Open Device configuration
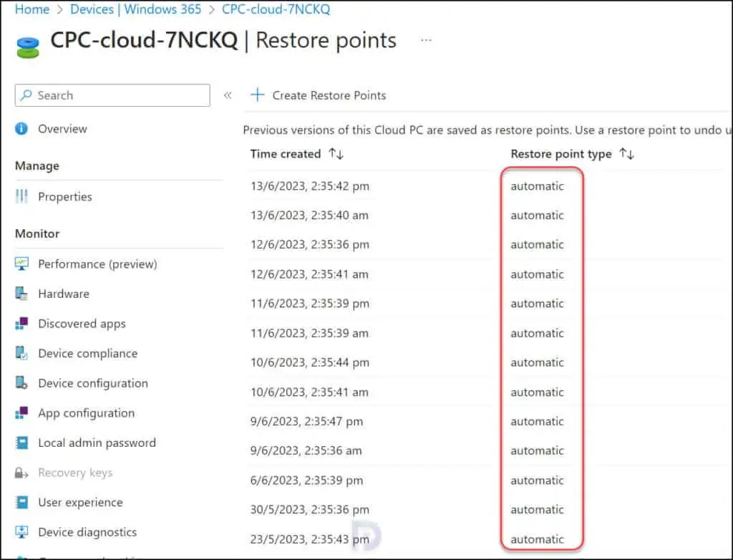 pyautogui.click(x=93, y=383)
